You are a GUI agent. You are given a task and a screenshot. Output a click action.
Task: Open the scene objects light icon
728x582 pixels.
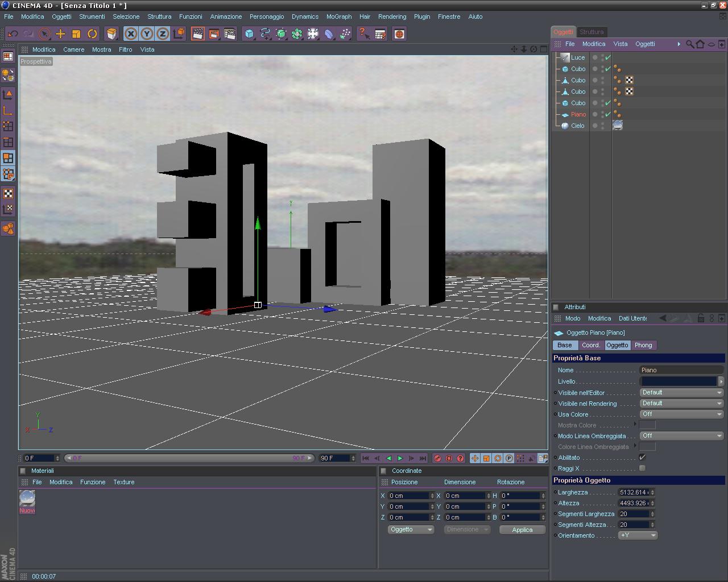(x=313, y=34)
